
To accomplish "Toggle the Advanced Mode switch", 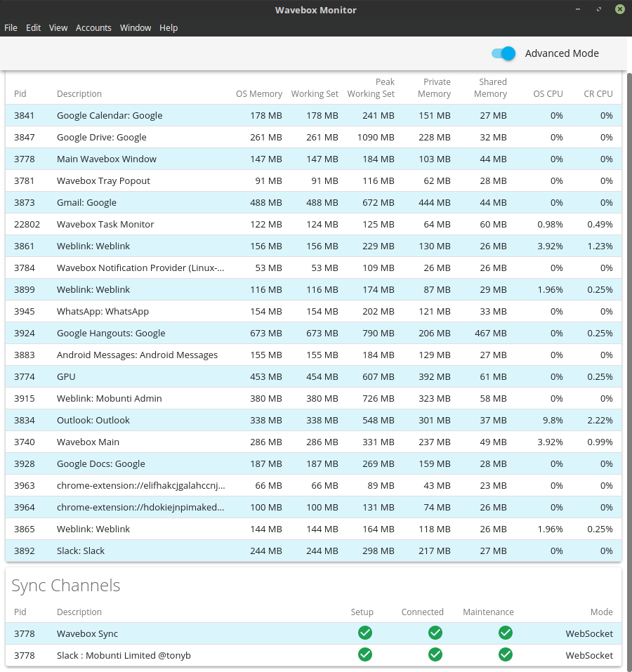I will 503,53.
